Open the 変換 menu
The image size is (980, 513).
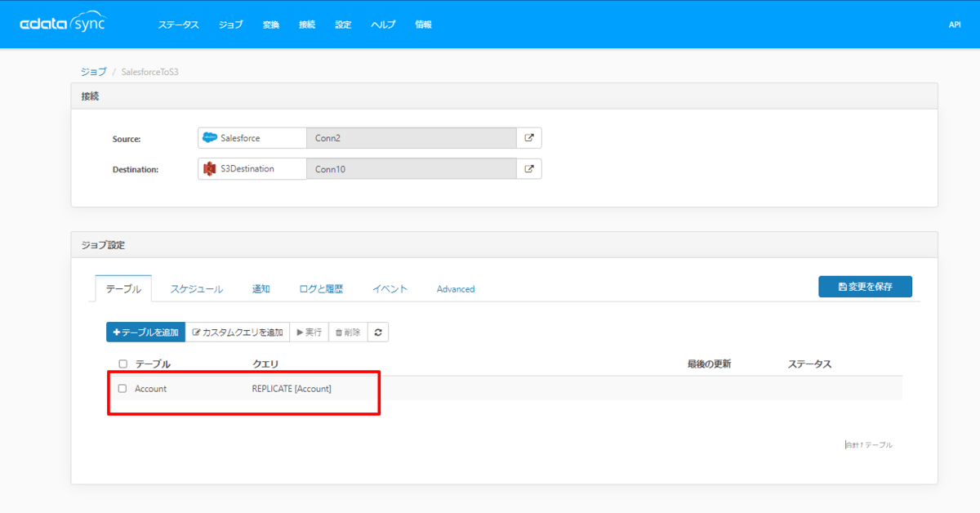[x=271, y=25]
